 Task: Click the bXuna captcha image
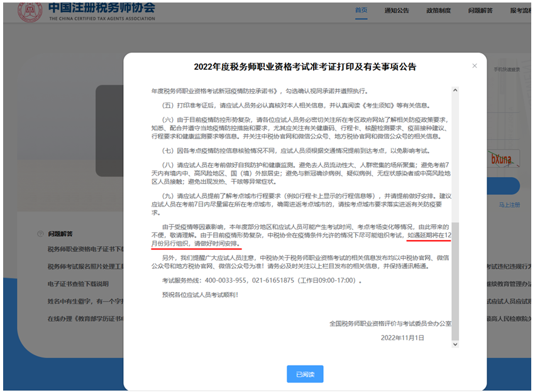point(502,159)
